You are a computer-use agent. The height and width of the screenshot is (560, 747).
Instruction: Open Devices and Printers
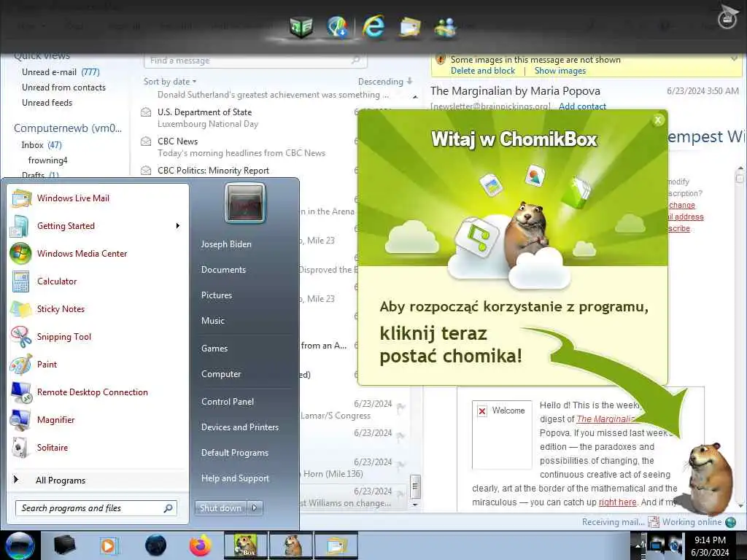coord(239,427)
